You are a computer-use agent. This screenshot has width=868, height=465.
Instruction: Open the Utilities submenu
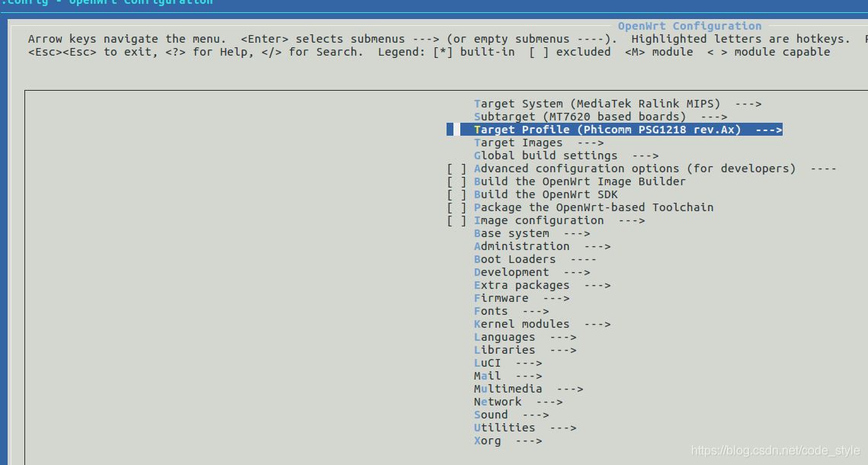pos(525,428)
